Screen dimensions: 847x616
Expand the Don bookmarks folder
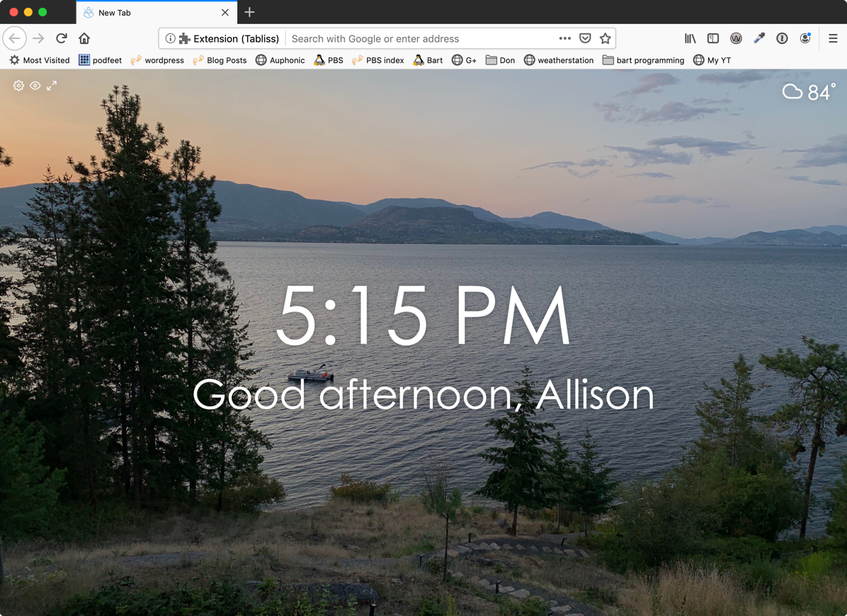click(x=500, y=60)
